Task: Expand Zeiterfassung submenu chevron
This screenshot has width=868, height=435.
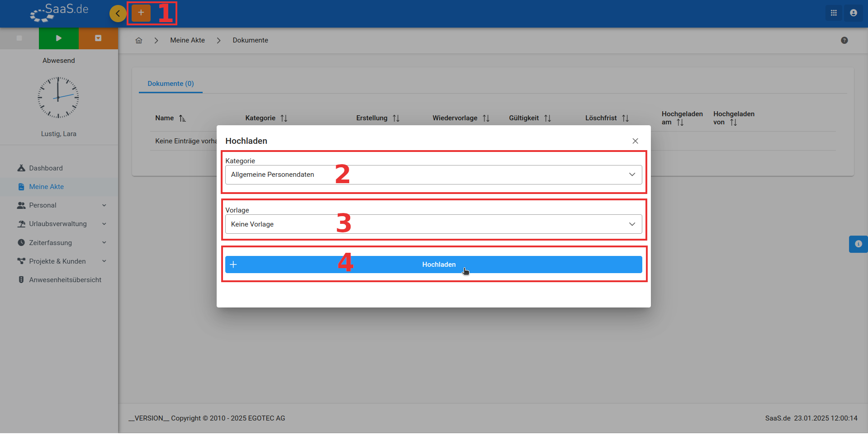Action: tap(104, 243)
